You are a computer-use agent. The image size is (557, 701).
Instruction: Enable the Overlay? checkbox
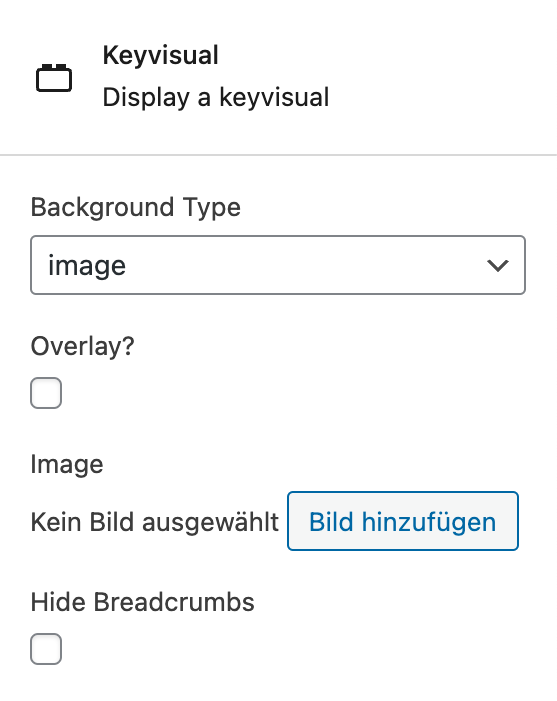pos(46,393)
